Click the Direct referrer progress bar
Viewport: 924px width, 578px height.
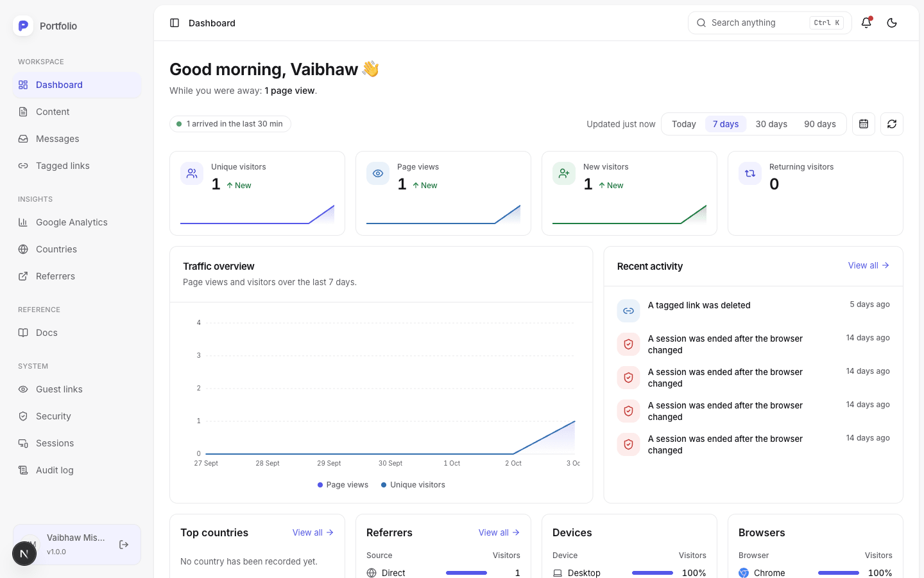pos(466,573)
